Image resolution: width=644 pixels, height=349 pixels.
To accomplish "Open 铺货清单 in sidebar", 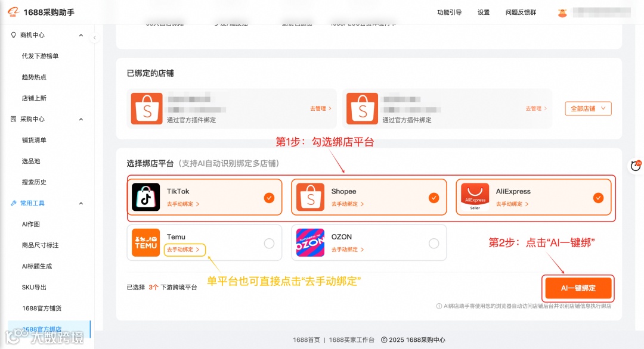I will pyautogui.click(x=34, y=141).
